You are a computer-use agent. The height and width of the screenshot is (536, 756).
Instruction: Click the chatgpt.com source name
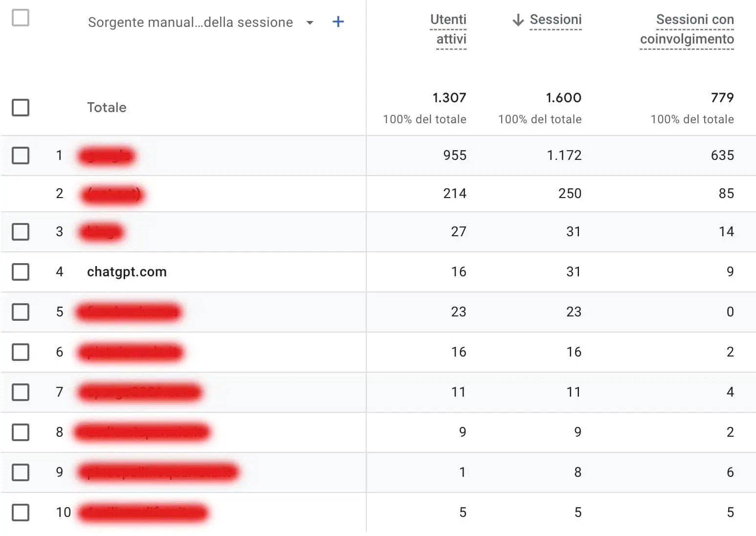coord(127,272)
